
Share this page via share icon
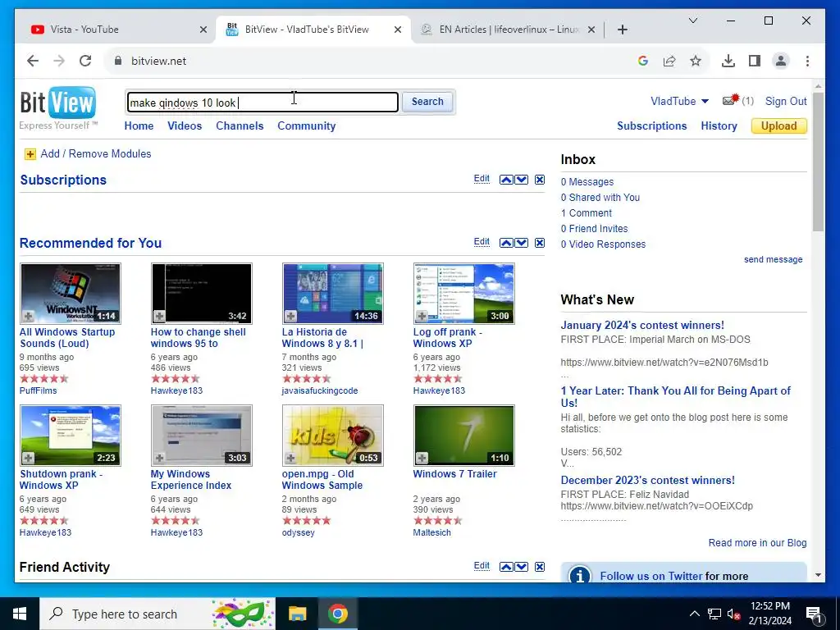pyautogui.click(x=669, y=61)
